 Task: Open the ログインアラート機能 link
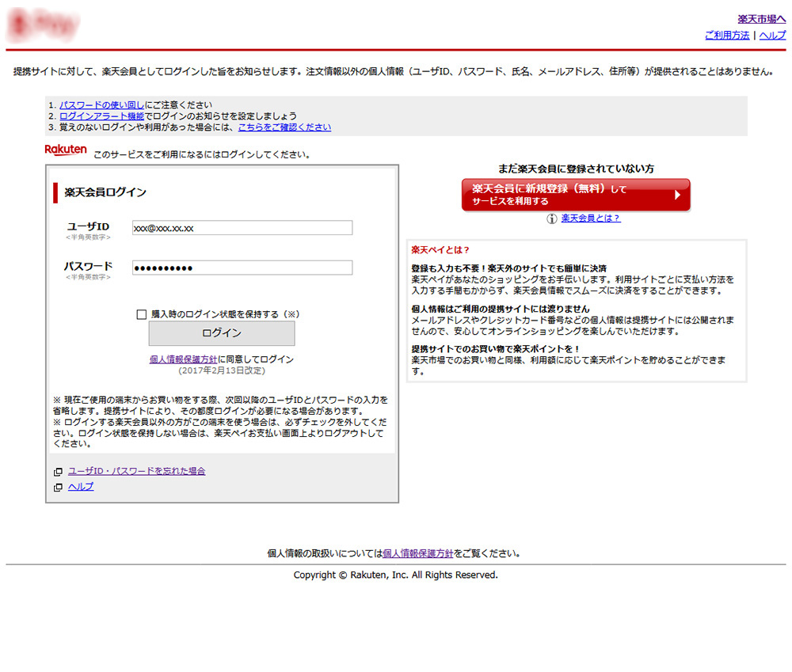click(x=101, y=116)
